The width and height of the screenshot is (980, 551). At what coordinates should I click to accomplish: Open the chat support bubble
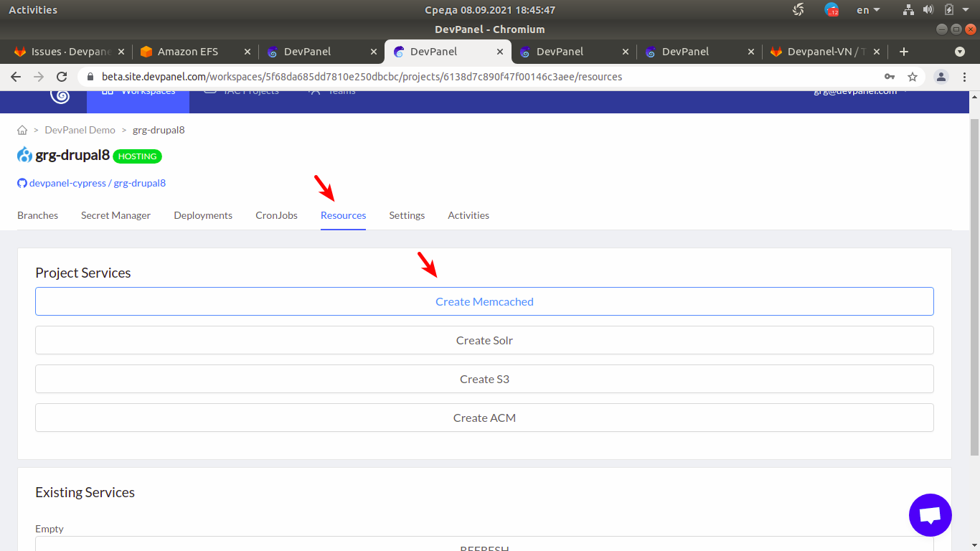click(930, 515)
